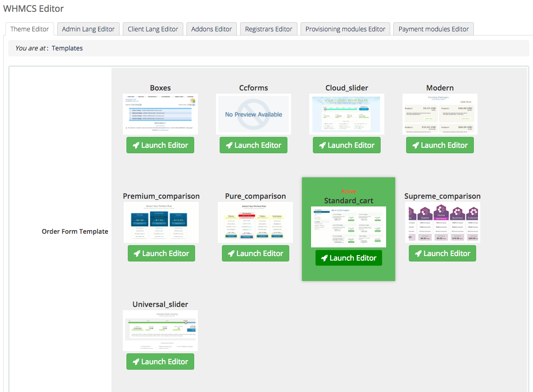Switch to the Addons Editor tab

coord(211,29)
